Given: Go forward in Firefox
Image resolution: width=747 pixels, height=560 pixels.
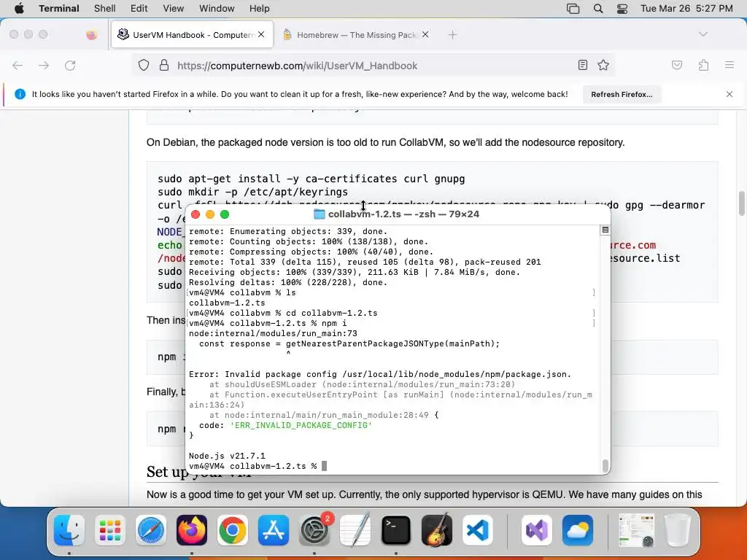Looking at the screenshot, I should tap(44, 65).
